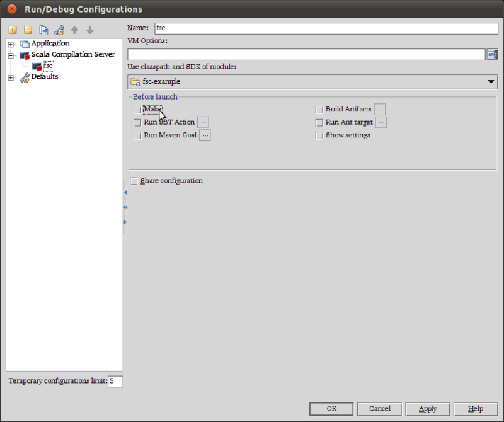Viewport: 504px width, 422px height.
Task: Click the fsc configuration icon
Action: [x=37, y=66]
